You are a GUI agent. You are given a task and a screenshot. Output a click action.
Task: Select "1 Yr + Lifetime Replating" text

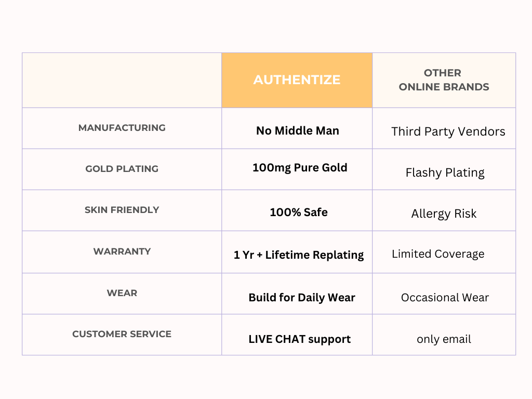coord(299,255)
